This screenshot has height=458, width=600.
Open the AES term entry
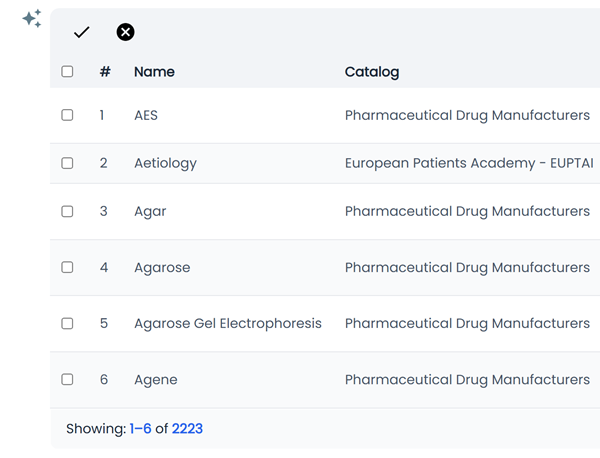point(146,115)
